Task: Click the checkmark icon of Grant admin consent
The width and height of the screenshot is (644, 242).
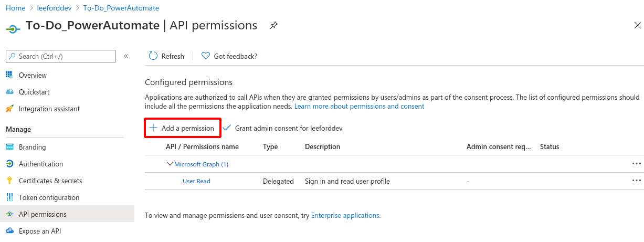Action: pyautogui.click(x=227, y=128)
